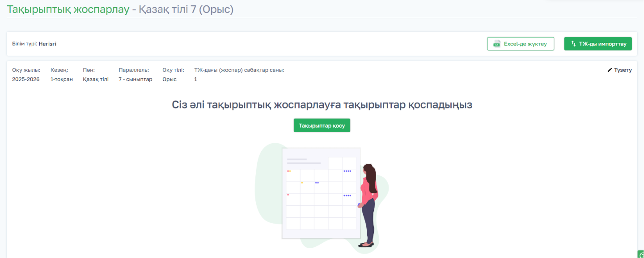Click the ТЖ-ды импорттау button
The image size is (644, 258).
coord(598,44)
